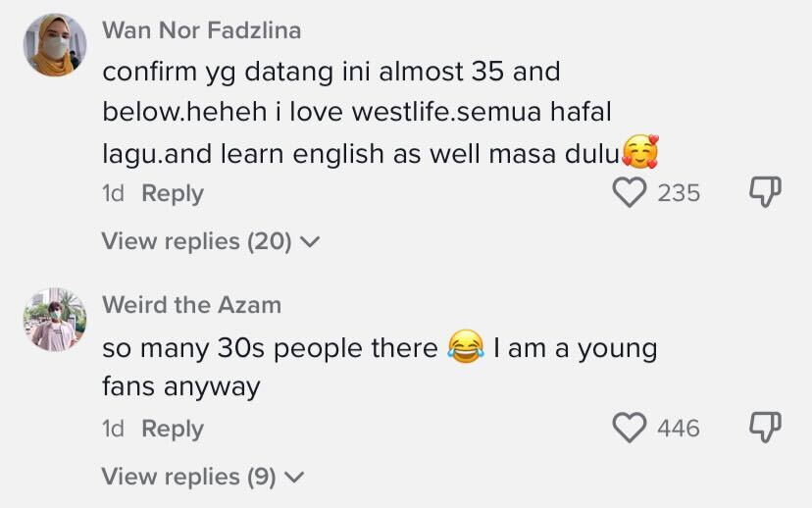Viewport: 812px width, 508px height.
Task: Reply to Weird the Azam's comment
Action: click(173, 429)
